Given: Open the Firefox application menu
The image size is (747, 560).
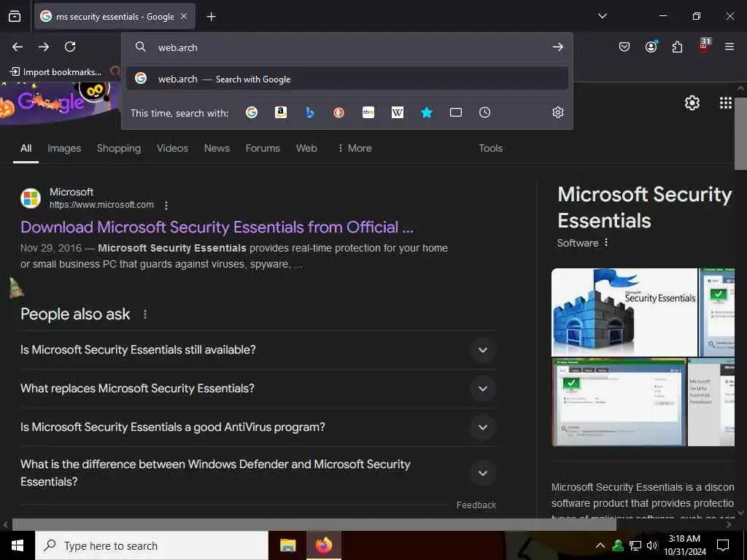Looking at the screenshot, I should [x=729, y=47].
